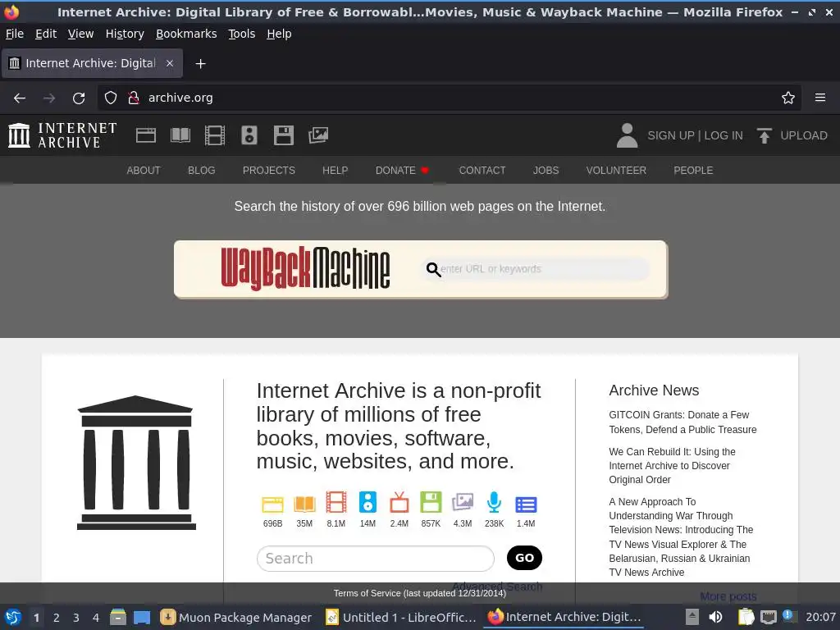Screen dimensions: 840x630
Task: Click the Wayback Machine logo
Action: [x=305, y=268]
